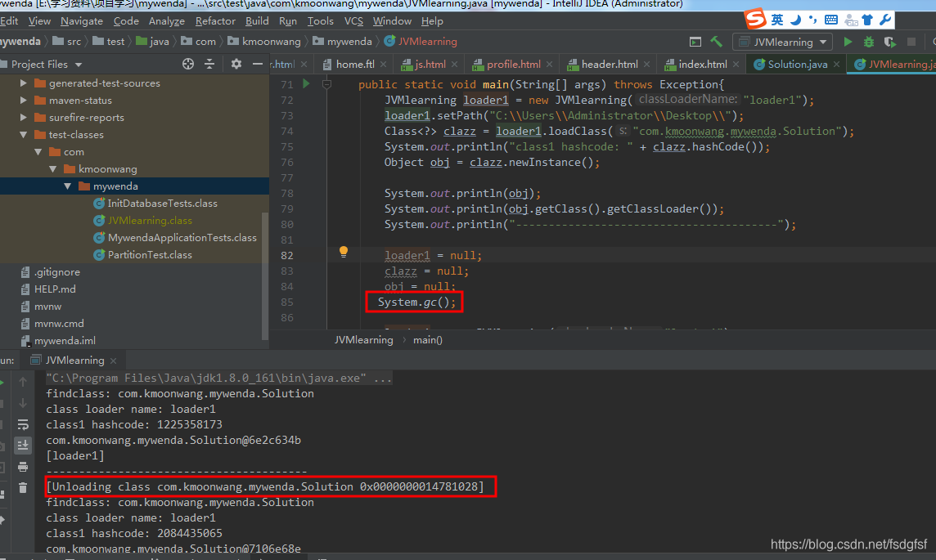Open the VCS menu
The image size is (936, 560).
click(353, 21)
